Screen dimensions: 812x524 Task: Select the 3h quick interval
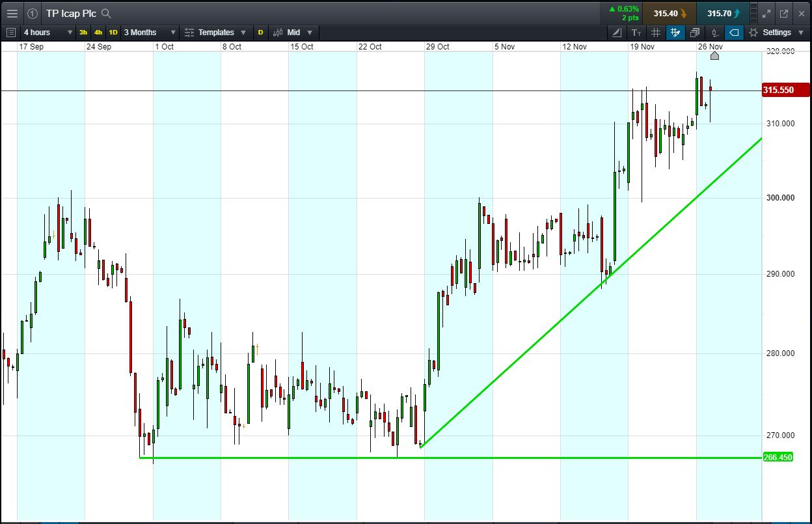pyautogui.click(x=83, y=32)
